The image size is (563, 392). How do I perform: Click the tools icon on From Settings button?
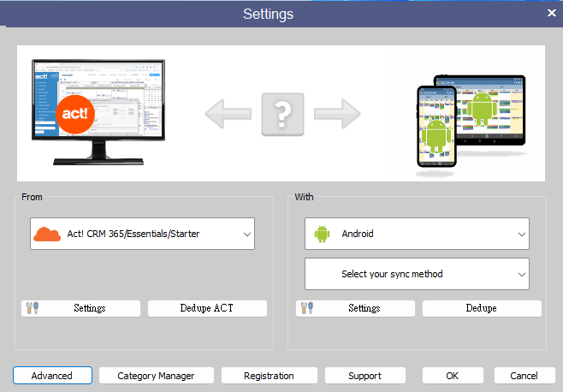tap(33, 308)
